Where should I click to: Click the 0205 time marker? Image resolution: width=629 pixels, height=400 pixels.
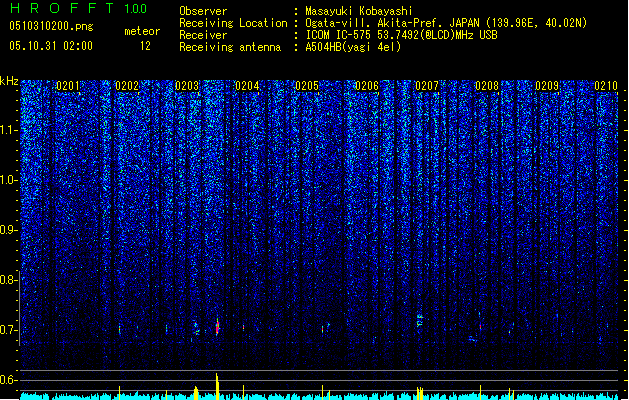pyautogui.click(x=307, y=86)
